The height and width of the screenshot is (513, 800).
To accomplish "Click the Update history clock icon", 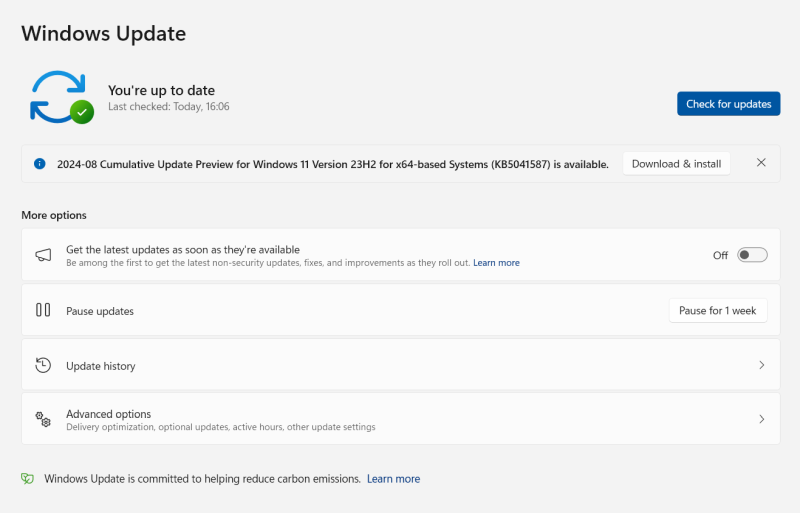I will coord(43,365).
